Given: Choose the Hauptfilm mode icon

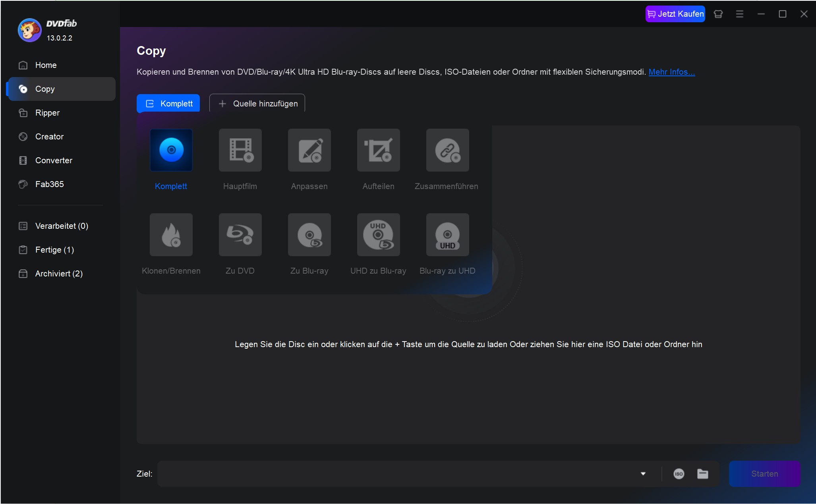Looking at the screenshot, I should pos(240,150).
